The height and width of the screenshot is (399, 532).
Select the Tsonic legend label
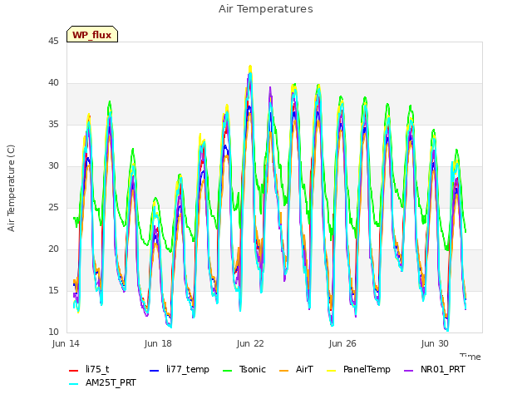coord(253,369)
